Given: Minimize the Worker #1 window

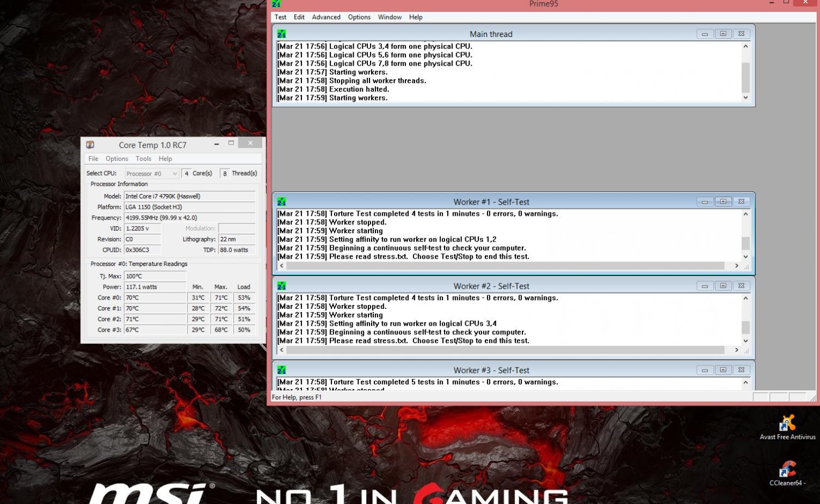Looking at the screenshot, I should 705,202.
